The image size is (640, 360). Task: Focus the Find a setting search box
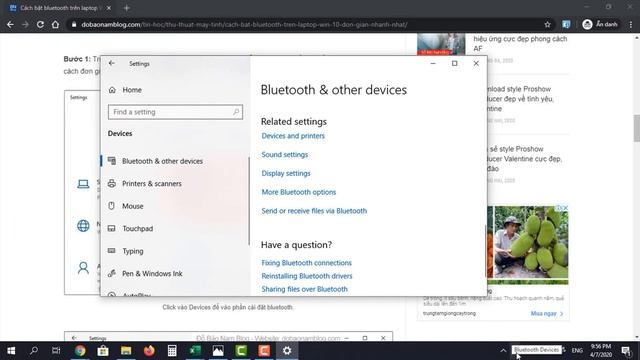point(175,112)
